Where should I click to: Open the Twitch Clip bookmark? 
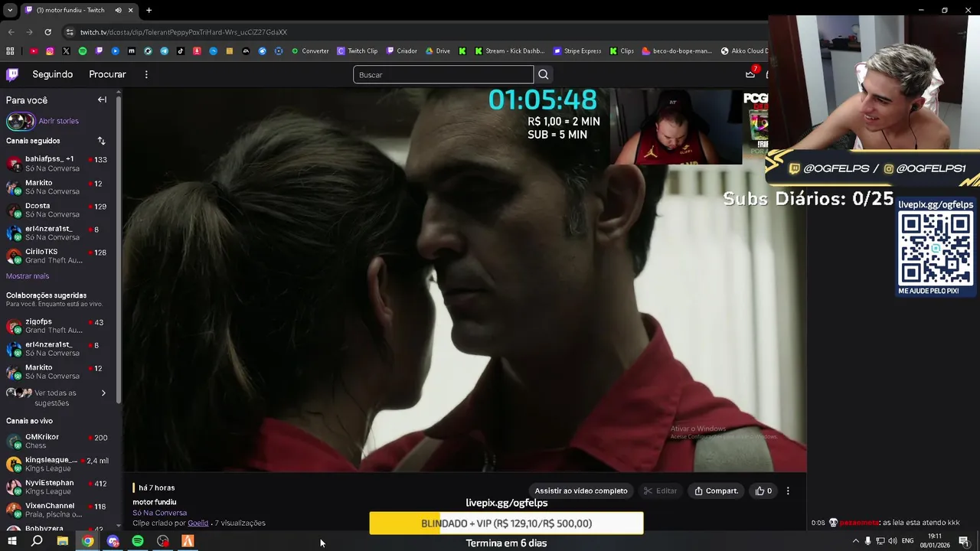[358, 51]
